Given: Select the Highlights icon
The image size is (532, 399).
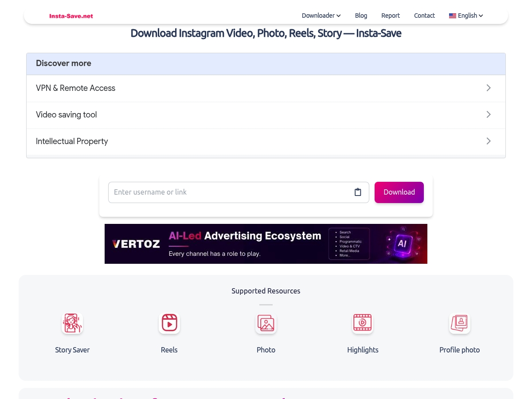Looking at the screenshot, I should coord(363,323).
